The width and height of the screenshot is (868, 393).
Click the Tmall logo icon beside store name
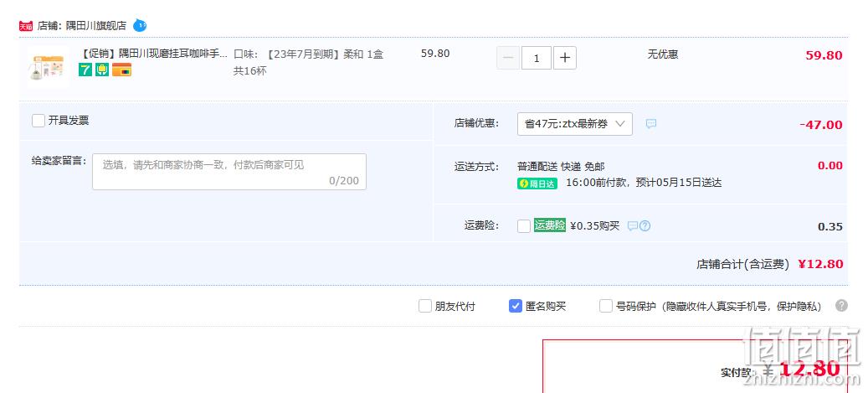(25, 26)
